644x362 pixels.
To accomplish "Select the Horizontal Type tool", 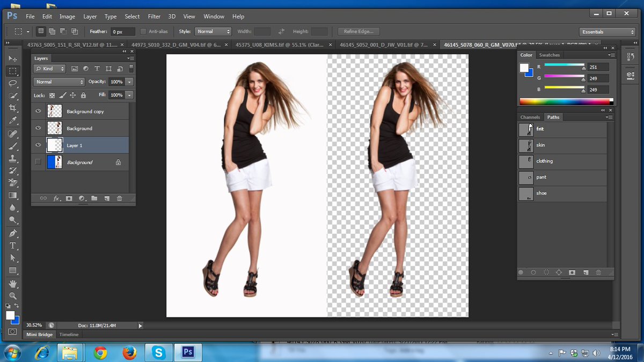I will [13, 246].
